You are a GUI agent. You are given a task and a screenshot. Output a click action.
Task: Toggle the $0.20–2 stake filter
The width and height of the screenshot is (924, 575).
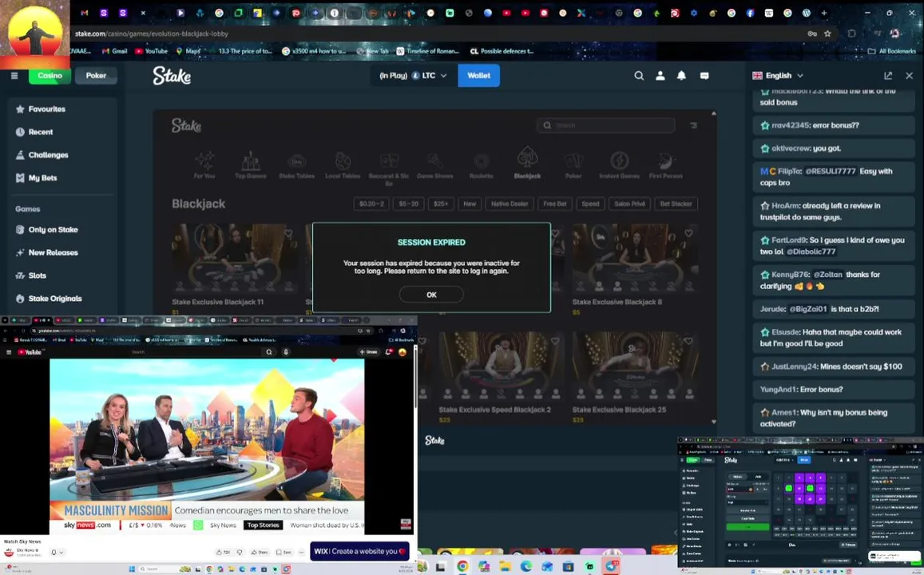click(x=371, y=204)
